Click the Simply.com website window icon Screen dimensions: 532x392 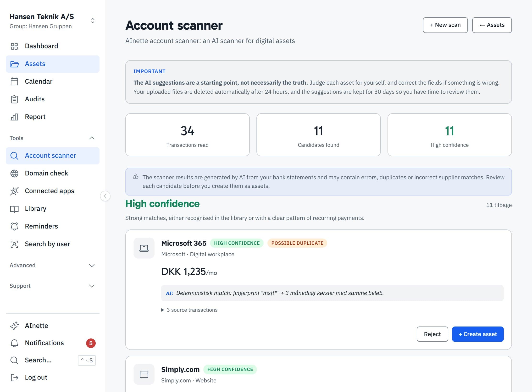(144, 374)
